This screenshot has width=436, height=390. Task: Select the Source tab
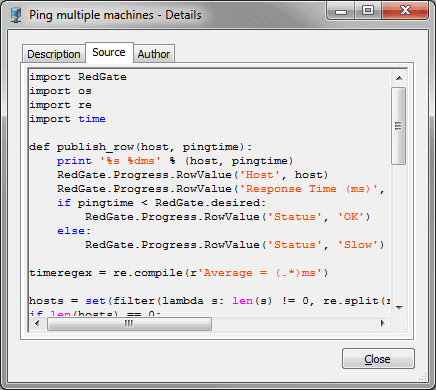point(109,52)
